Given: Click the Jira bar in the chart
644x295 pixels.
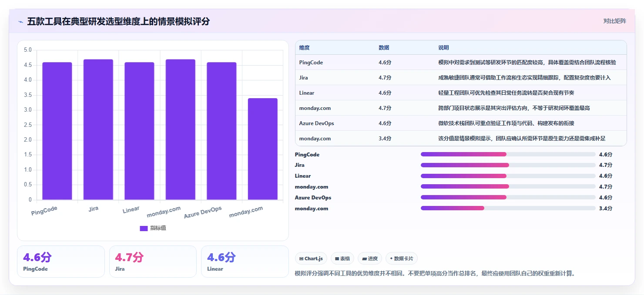Looking at the screenshot, I should pyautogui.click(x=98, y=129).
